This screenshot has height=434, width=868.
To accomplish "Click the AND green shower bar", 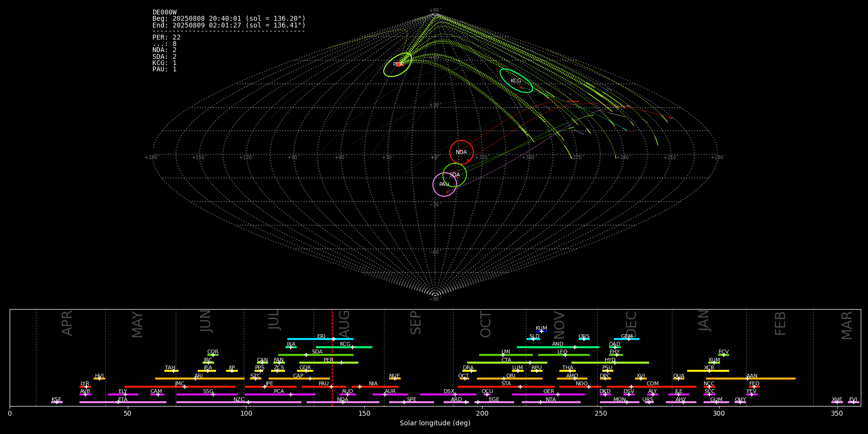I will coord(558,347).
